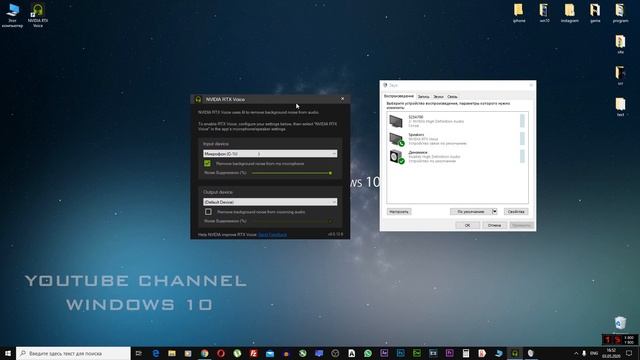Click the Windows search box in taskbar
Screen dimensions: 640x360
73,353
